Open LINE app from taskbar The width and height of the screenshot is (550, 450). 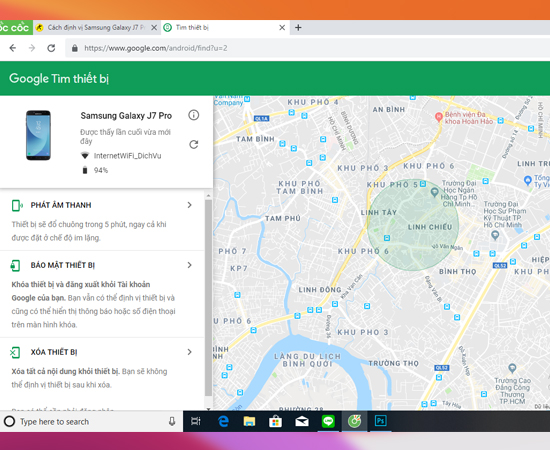pos(328,421)
